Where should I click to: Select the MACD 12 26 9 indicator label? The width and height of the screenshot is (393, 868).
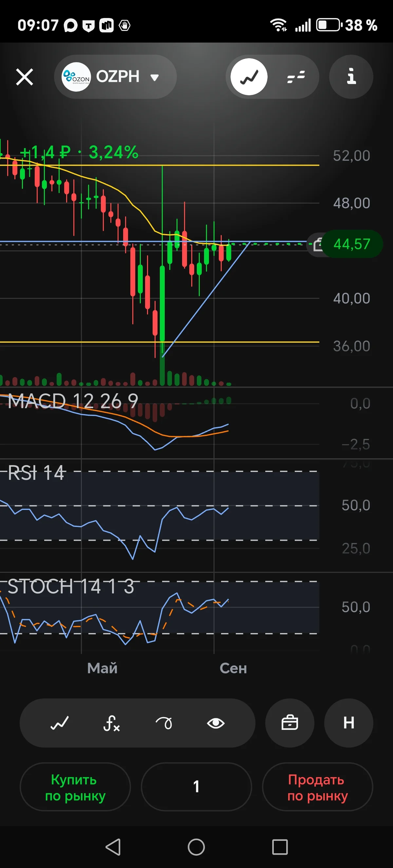(x=73, y=401)
